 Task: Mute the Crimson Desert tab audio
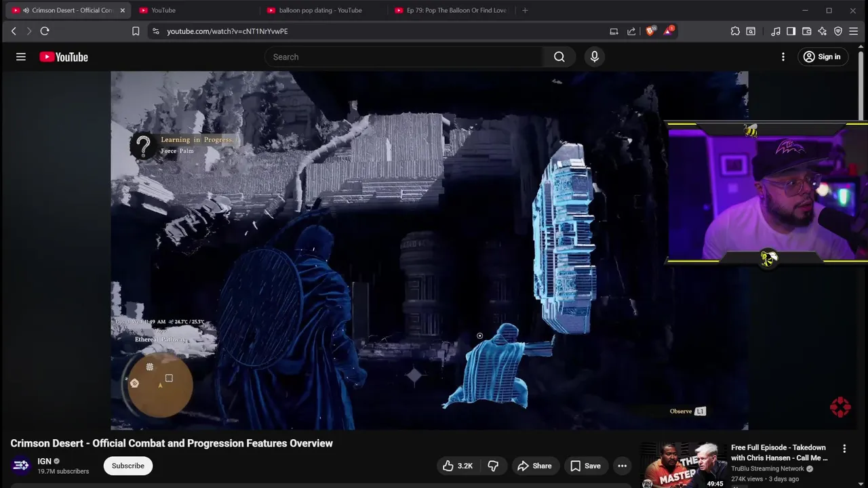click(x=26, y=10)
